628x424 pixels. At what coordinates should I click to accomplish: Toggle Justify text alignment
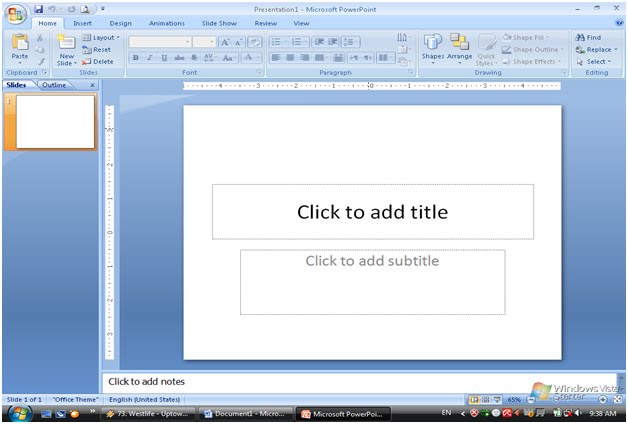click(x=319, y=58)
